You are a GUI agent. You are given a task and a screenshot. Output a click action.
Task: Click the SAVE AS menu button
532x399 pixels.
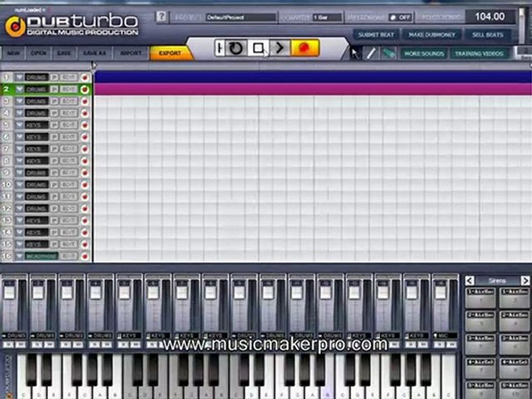[x=95, y=53]
